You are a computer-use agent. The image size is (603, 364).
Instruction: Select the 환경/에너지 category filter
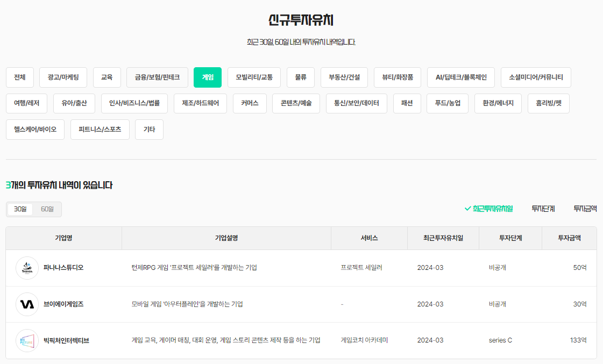498,103
